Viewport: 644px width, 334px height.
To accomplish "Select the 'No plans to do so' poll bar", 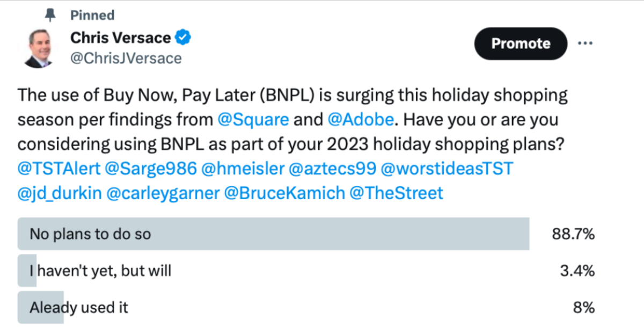I will [273, 234].
